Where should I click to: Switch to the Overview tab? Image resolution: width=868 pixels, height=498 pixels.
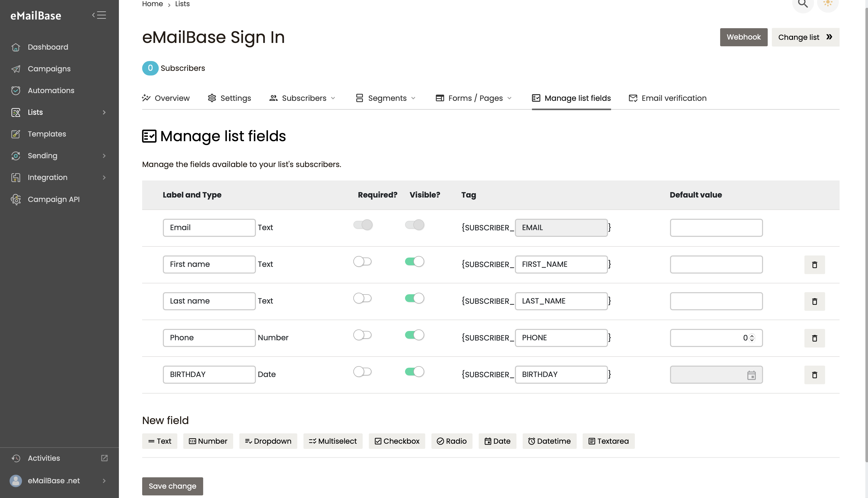click(166, 98)
